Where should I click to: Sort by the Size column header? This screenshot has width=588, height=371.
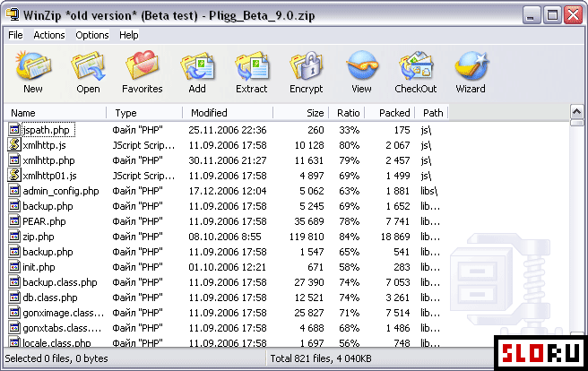click(x=301, y=113)
